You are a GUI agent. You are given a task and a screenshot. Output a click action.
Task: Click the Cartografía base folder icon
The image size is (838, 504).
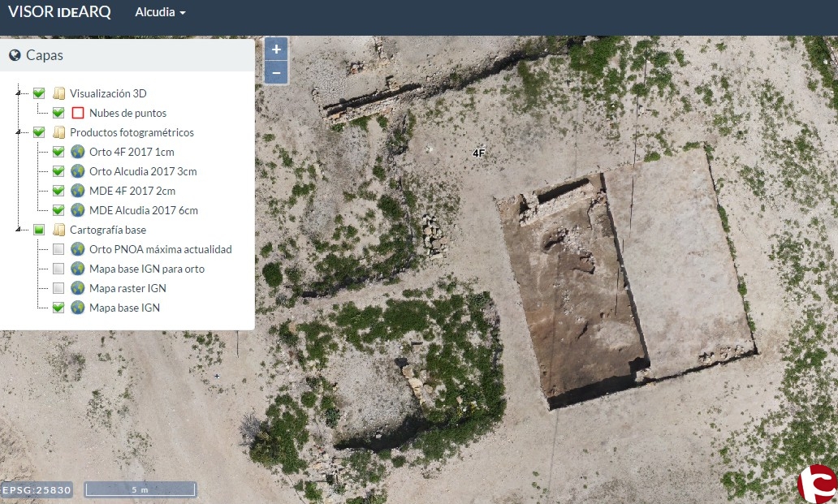pyautogui.click(x=58, y=230)
